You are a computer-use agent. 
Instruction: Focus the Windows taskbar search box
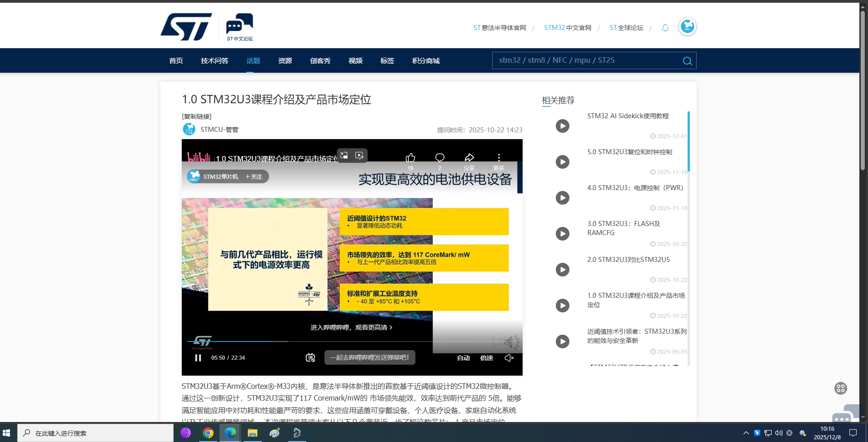point(95,433)
